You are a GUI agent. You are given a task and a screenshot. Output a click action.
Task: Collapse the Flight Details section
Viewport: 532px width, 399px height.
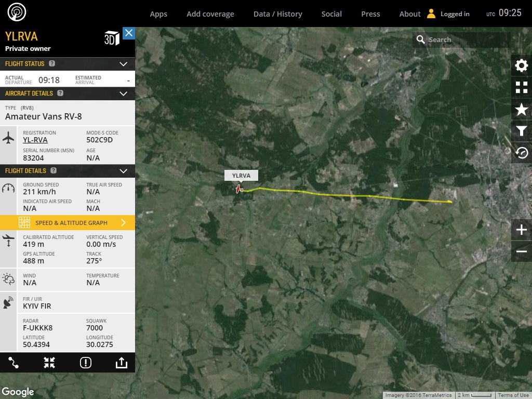click(123, 171)
